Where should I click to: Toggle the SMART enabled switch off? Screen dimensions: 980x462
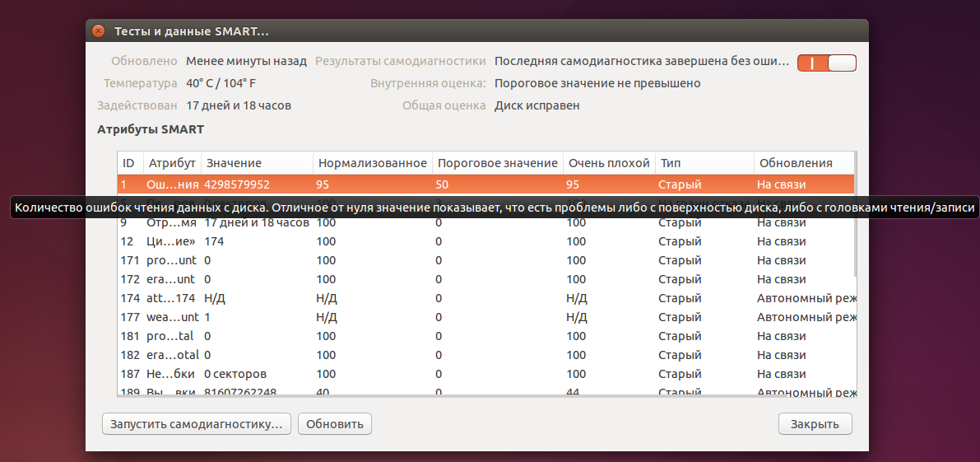[x=827, y=63]
